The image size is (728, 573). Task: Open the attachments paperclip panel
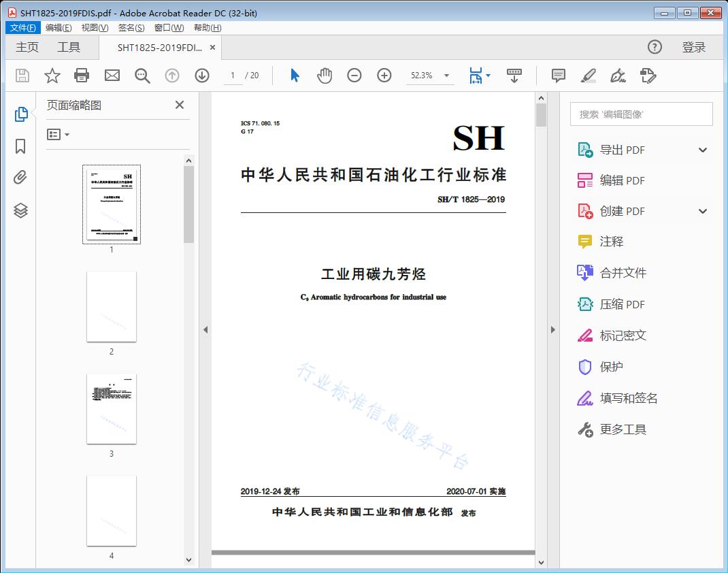[20, 178]
